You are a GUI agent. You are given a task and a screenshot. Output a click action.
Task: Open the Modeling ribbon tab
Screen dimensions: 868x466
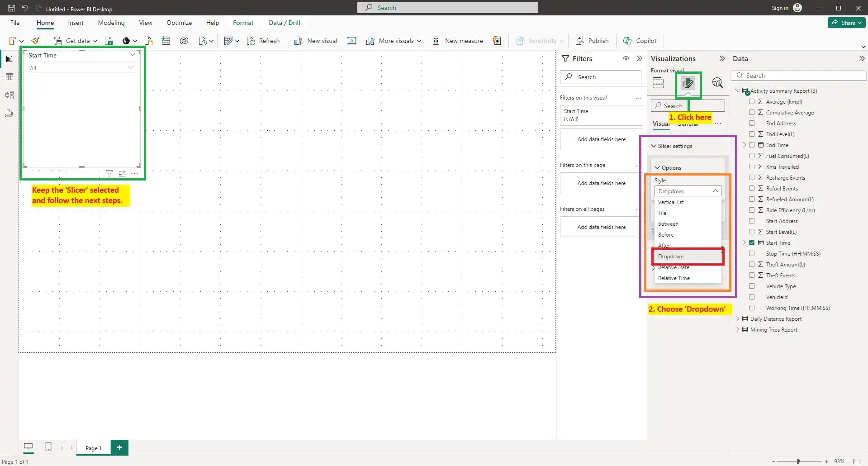click(111, 23)
